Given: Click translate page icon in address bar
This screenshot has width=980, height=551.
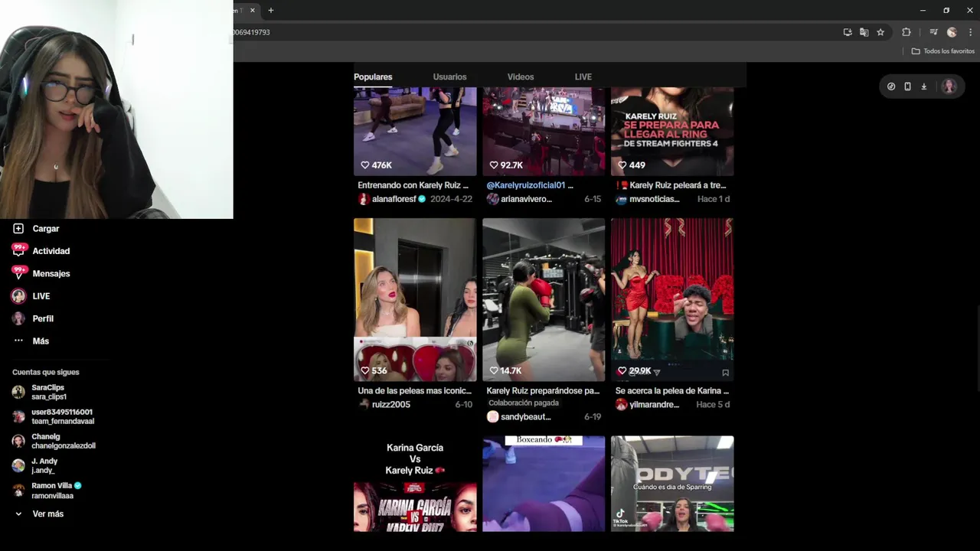Looking at the screenshot, I should pyautogui.click(x=864, y=32).
